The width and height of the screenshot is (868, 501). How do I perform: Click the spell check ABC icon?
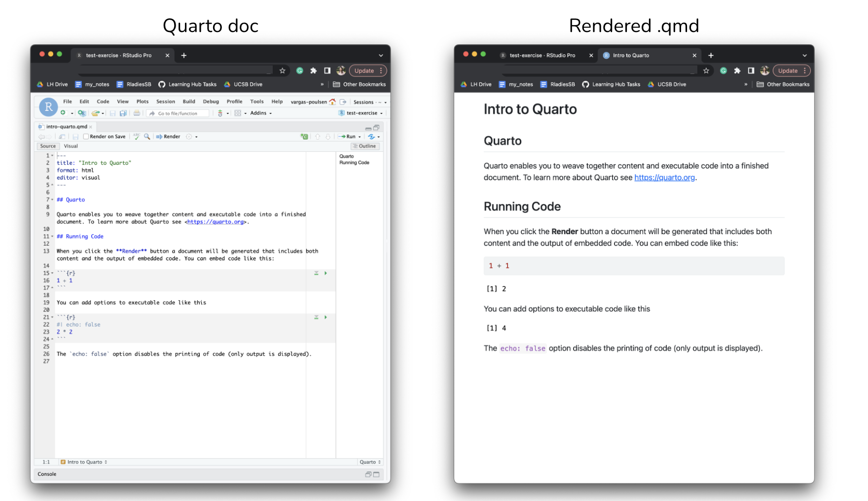click(x=137, y=137)
